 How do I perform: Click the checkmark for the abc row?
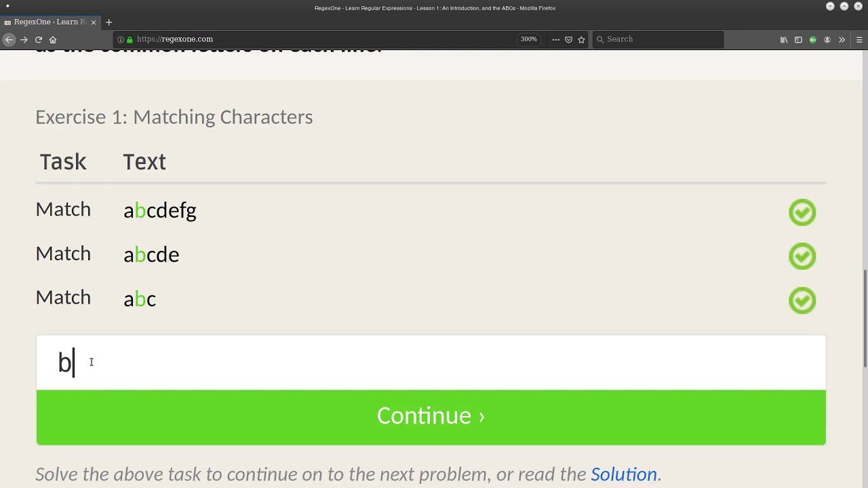pos(802,300)
